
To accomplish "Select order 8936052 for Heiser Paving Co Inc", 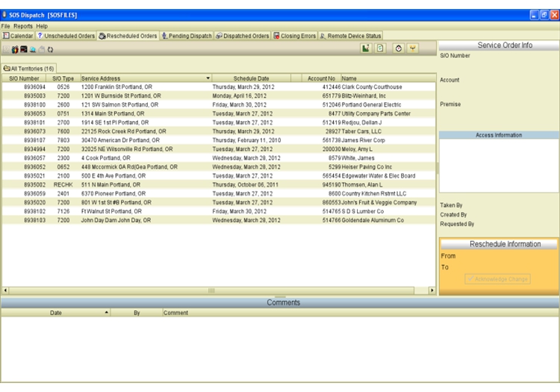I will (x=219, y=167).
